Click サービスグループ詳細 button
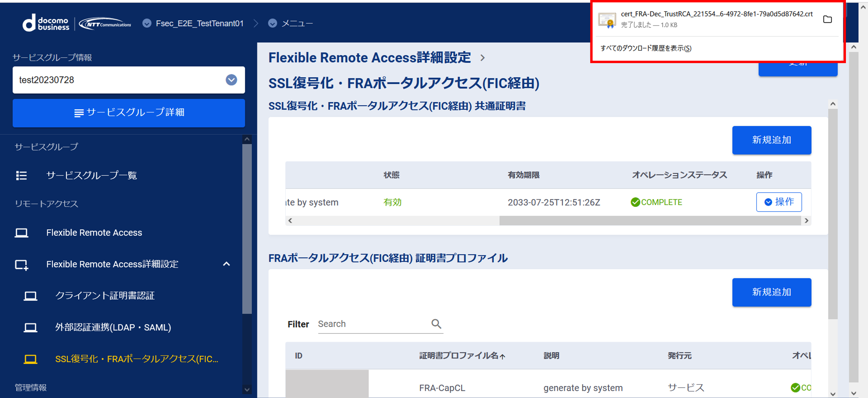Image resolution: width=868 pixels, height=398 pixels. click(129, 113)
